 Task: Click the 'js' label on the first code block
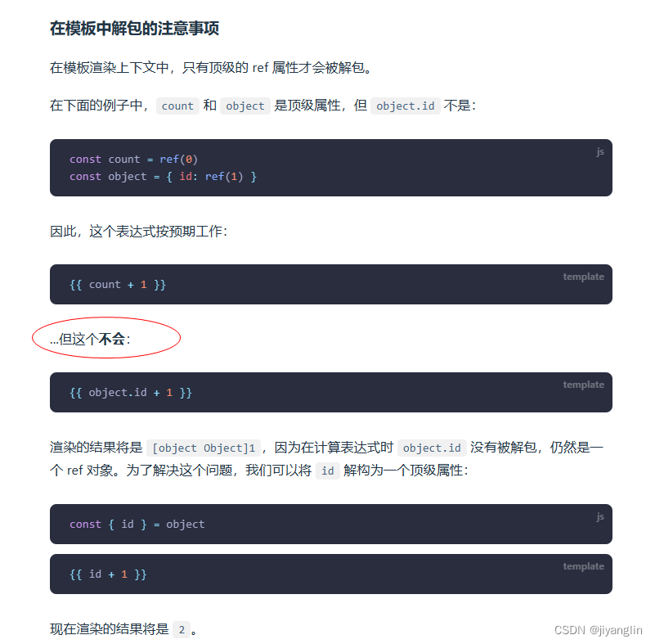click(600, 151)
